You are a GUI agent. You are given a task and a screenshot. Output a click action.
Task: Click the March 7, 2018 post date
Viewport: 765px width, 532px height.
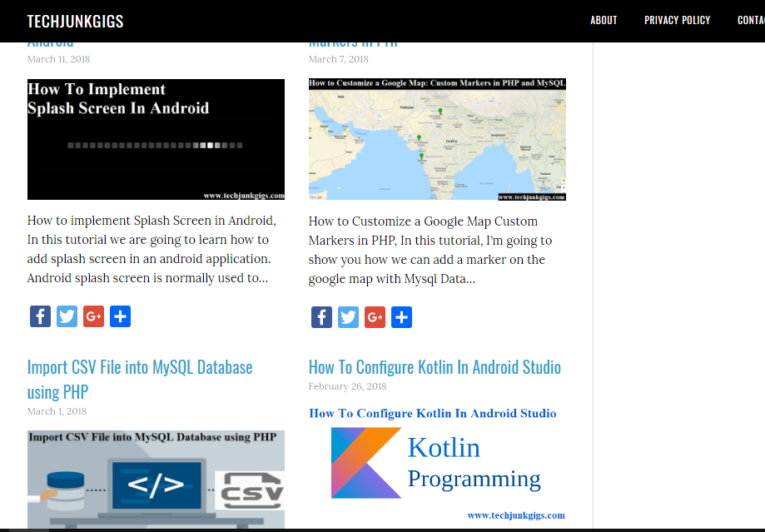[339, 59]
